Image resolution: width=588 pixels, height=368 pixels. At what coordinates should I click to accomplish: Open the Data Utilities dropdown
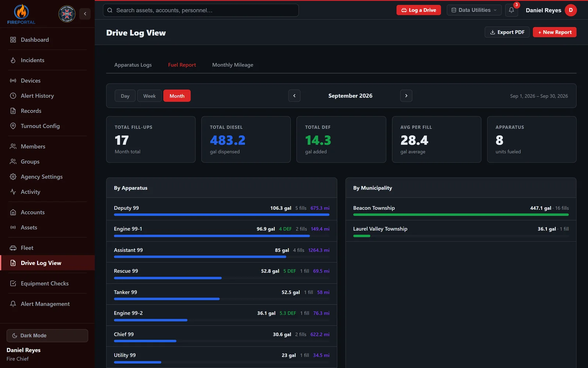point(474,10)
